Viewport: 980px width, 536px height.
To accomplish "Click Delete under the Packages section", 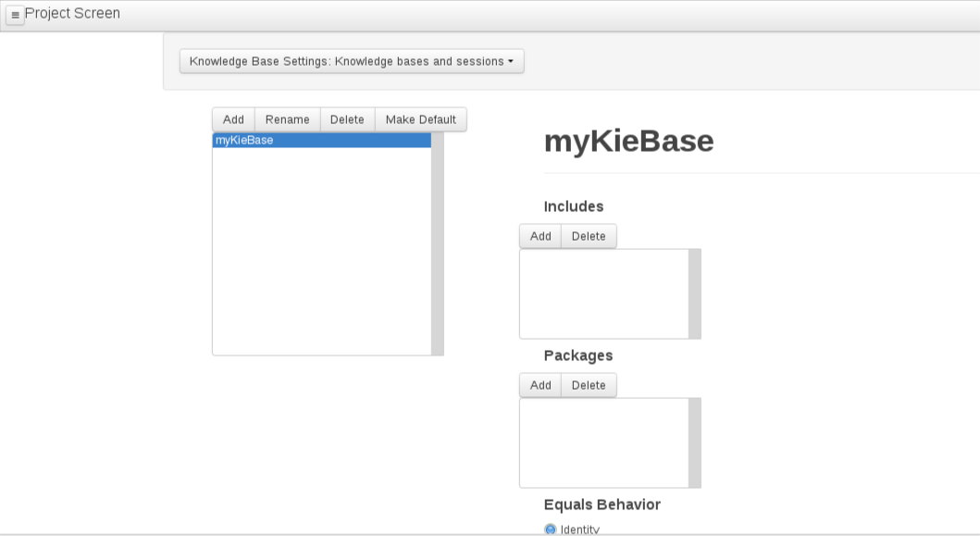I will point(589,385).
